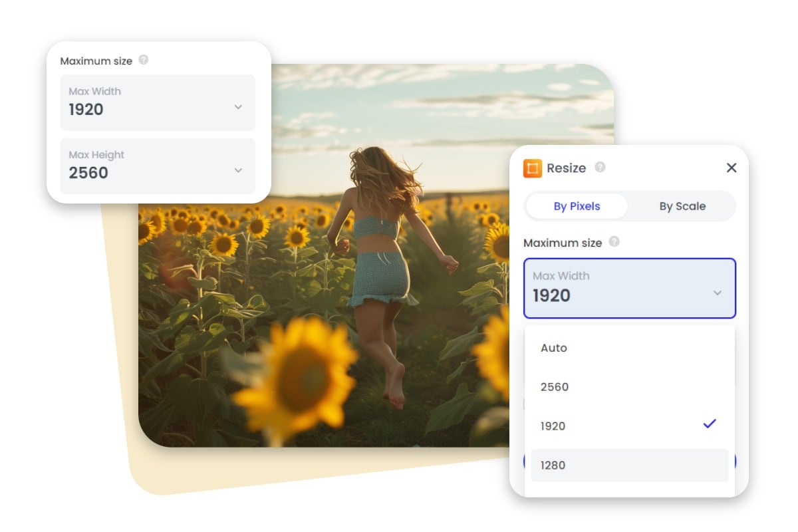
Task: Click the Maximum size label in the Resize panel
Action: [563, 243]
